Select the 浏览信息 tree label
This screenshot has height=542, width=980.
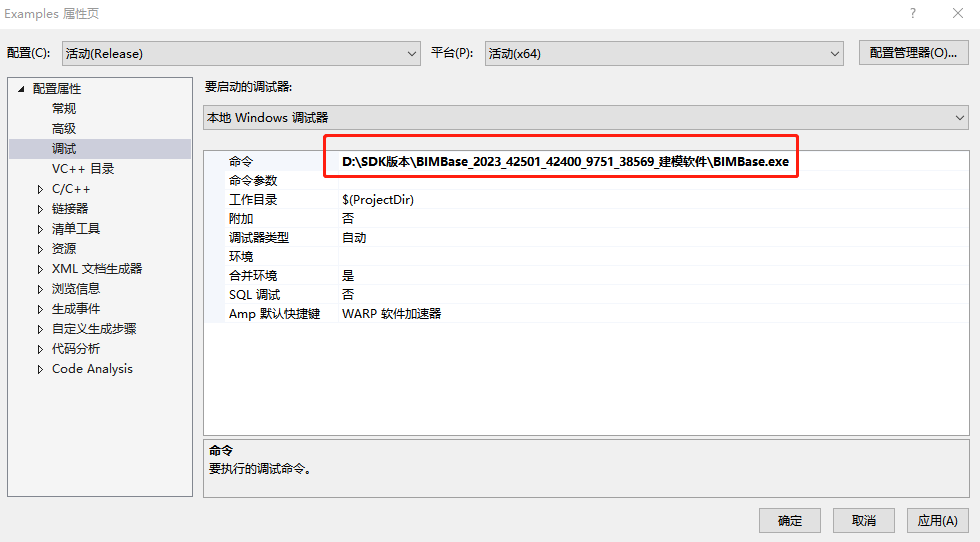click(76, 289)
